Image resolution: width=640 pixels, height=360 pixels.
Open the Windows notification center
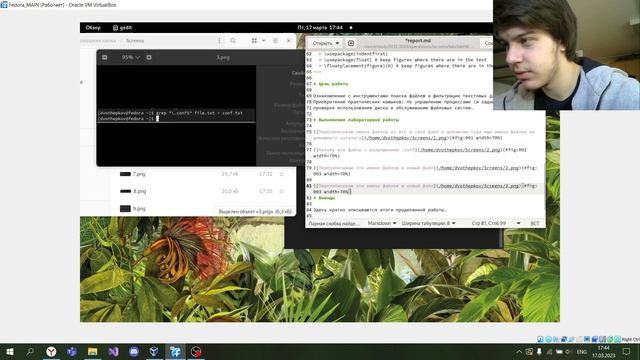point(627,352)
